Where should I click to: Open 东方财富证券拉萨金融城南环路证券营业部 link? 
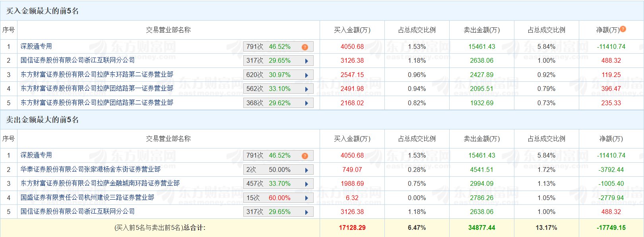click(x=100, y=183)
